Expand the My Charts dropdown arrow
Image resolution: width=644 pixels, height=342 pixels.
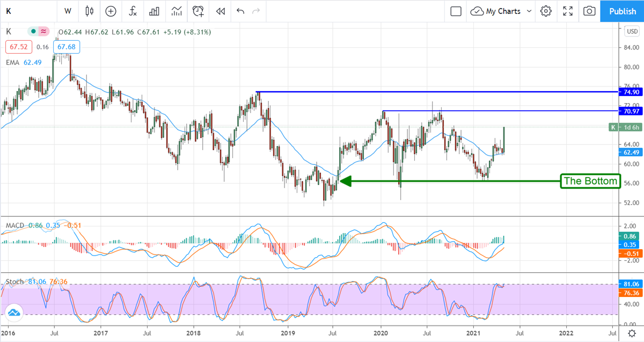coord(529,11)
